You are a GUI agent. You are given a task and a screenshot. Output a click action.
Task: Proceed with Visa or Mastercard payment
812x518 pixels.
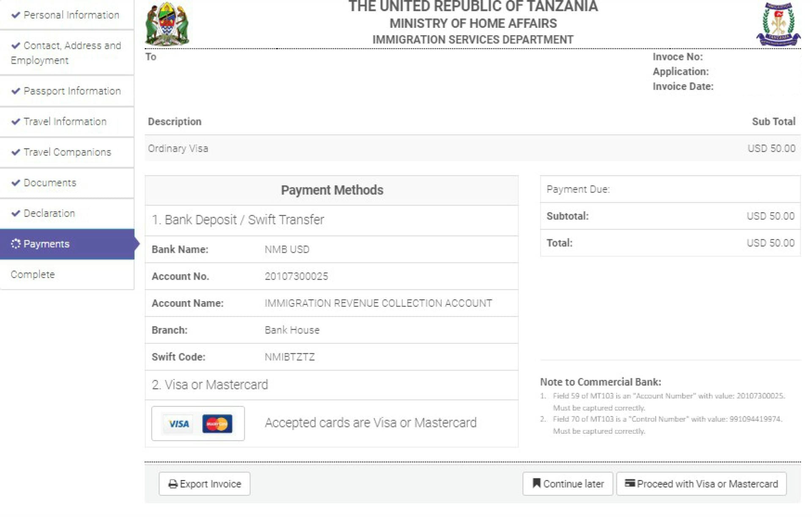coord(701,484)
